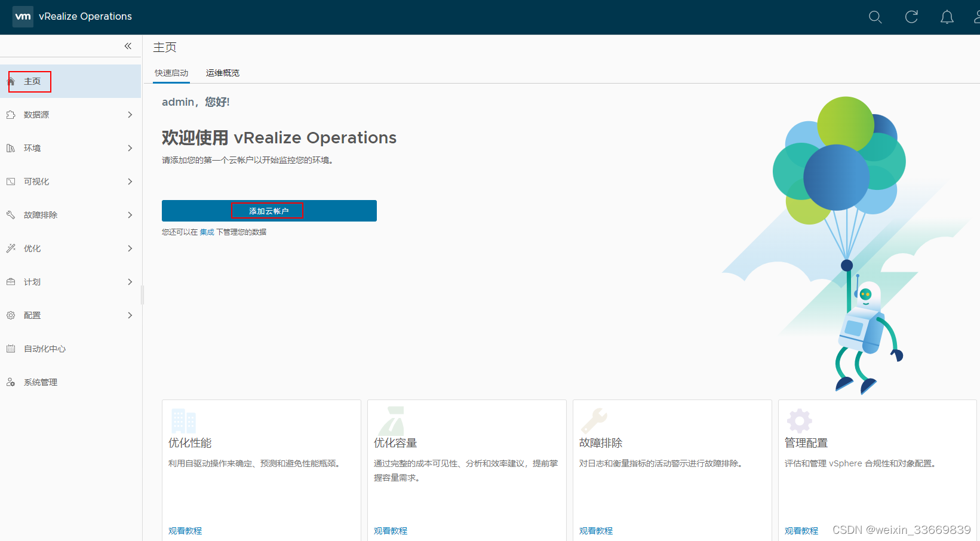The width and height of the screenshot is (980, 541).
Task: Expand the 可视化 menu chevron
Action: (130, 182)
